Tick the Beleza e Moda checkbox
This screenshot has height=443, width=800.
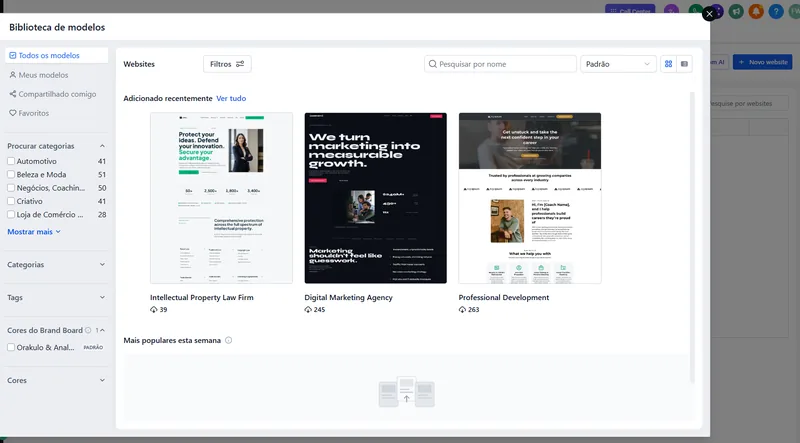[x=11, y=174]
